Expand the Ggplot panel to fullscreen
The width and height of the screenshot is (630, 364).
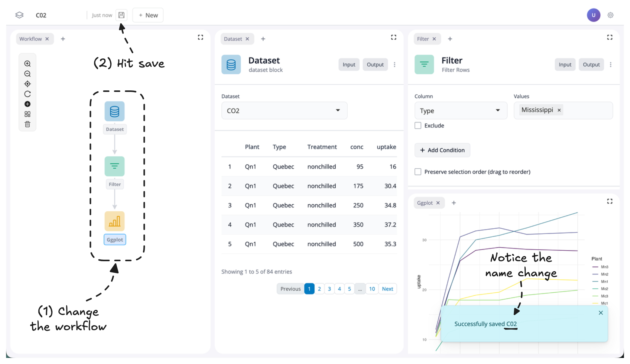point(609,201)
